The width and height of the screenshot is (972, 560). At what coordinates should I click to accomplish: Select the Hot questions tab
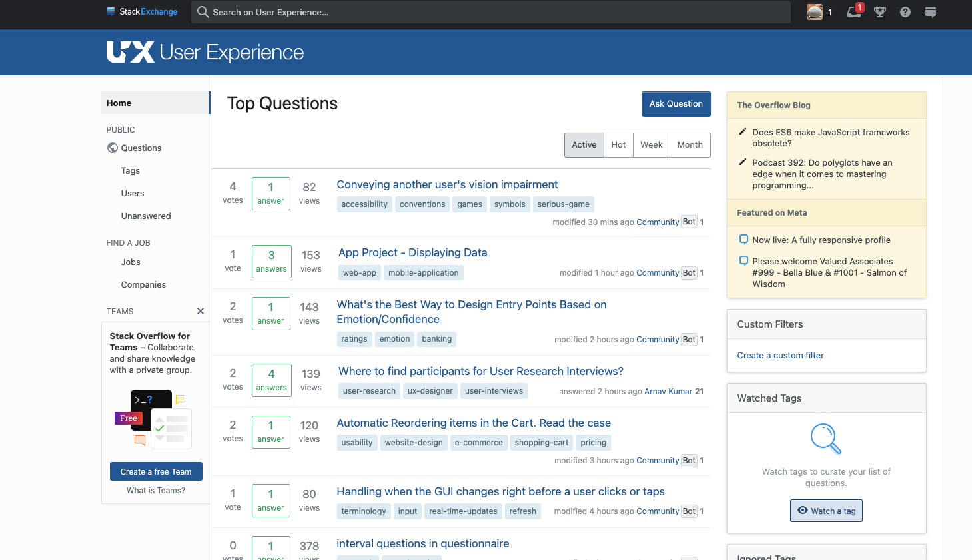tap(618, 144)
